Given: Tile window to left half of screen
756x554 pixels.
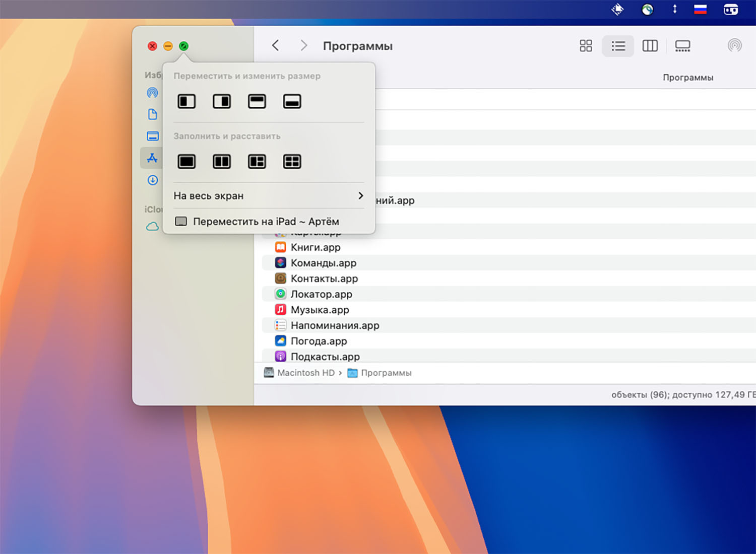Looking at the screenshot, I should (x=186, y=102).
